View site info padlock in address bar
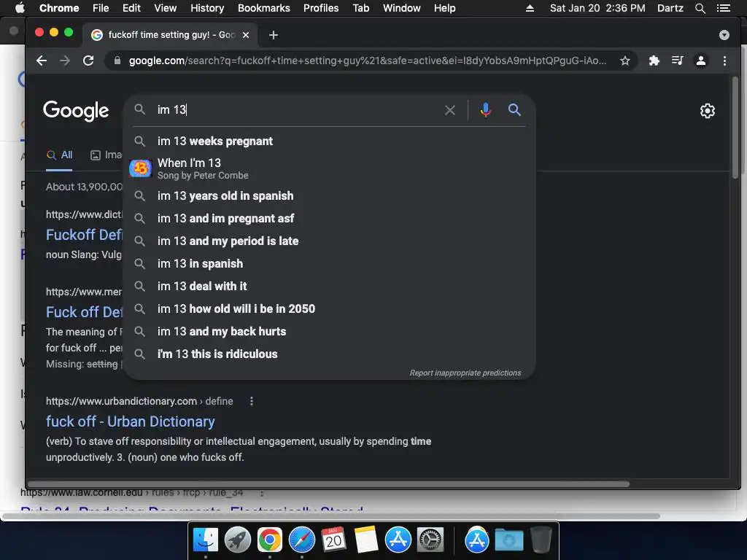 tap(117, 61)
